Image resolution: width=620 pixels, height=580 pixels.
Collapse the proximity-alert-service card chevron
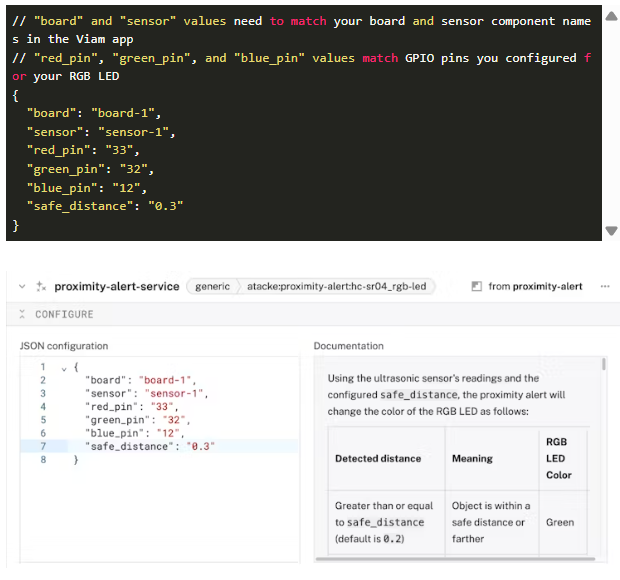[22, 286]
